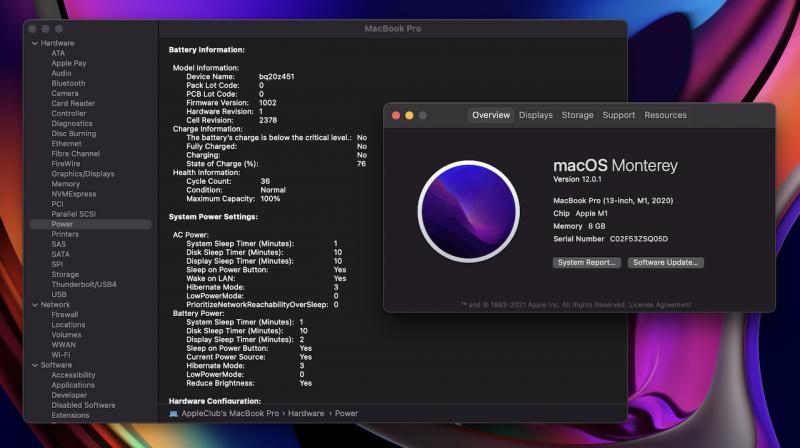Click serial number C02F53ZSQ05D
Image resolution: width=800 pixels, height=448 pixels.
(639, 239)
